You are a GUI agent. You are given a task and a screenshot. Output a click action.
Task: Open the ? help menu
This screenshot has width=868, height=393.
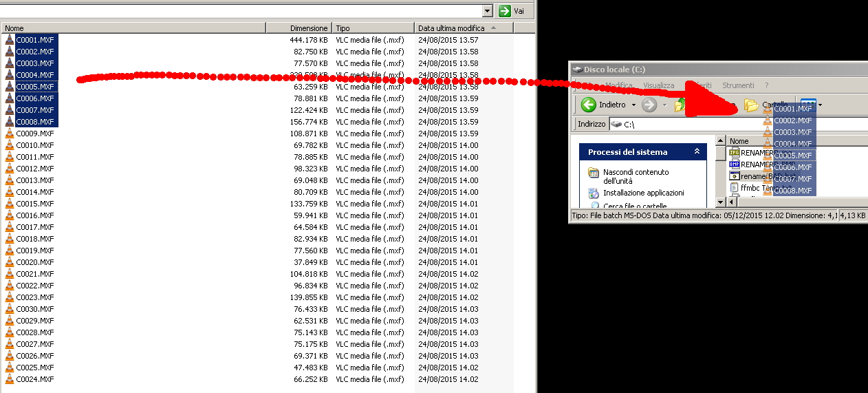click(768, 85)
